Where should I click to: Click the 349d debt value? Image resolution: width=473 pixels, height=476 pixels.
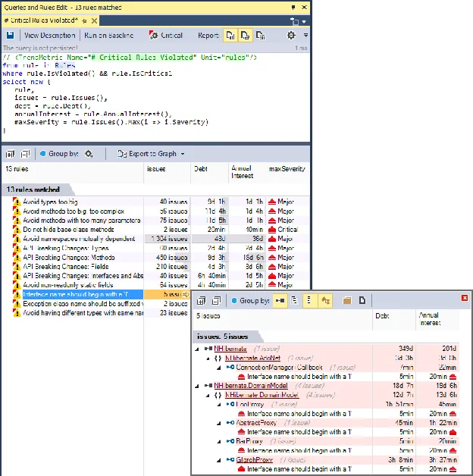(406, 349)
